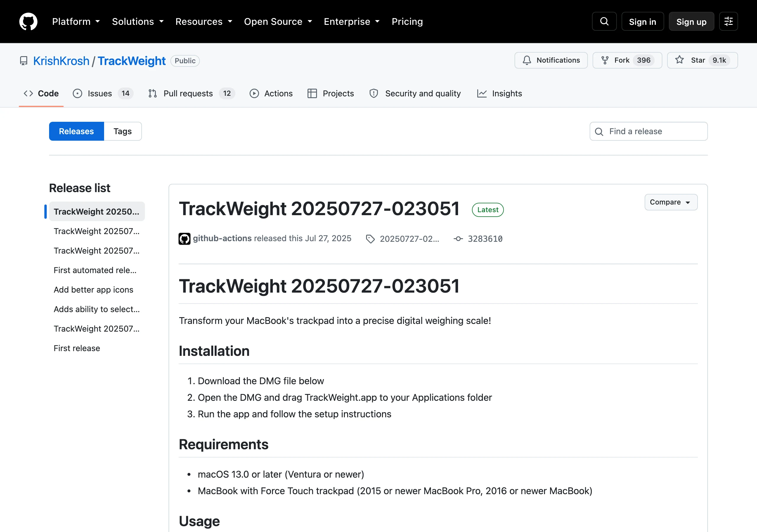This screenshot has height=532, width=757.
Task: Open the 20250727-02... tag link
Action: [409, 239]
